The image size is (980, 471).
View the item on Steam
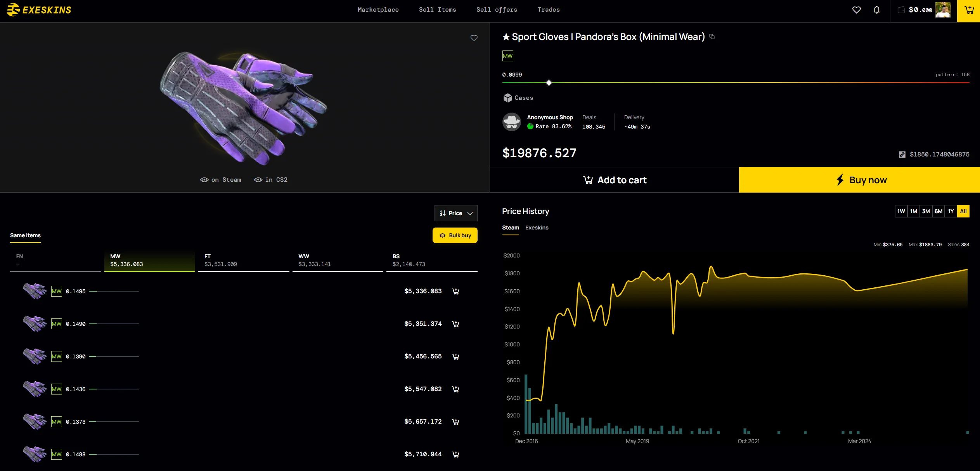pos(220,180)
